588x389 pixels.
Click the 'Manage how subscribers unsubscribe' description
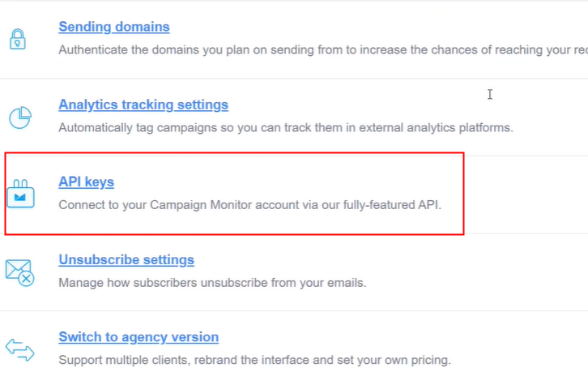coord(212,283)
